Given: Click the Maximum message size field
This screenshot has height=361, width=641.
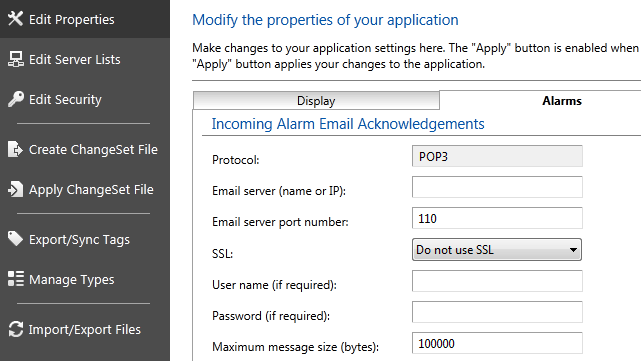Looking at the screenshot, I should point(497,343).
